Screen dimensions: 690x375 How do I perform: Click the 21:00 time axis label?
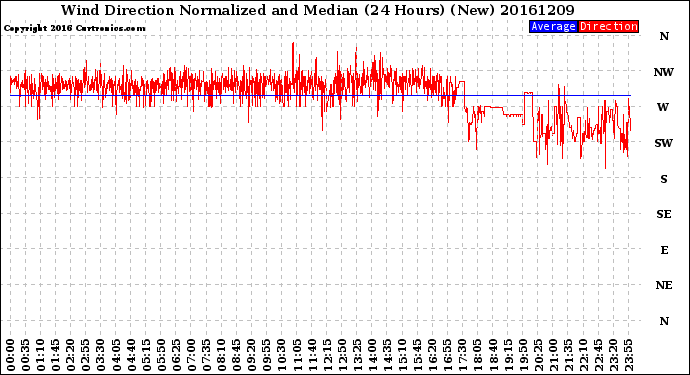553,355
